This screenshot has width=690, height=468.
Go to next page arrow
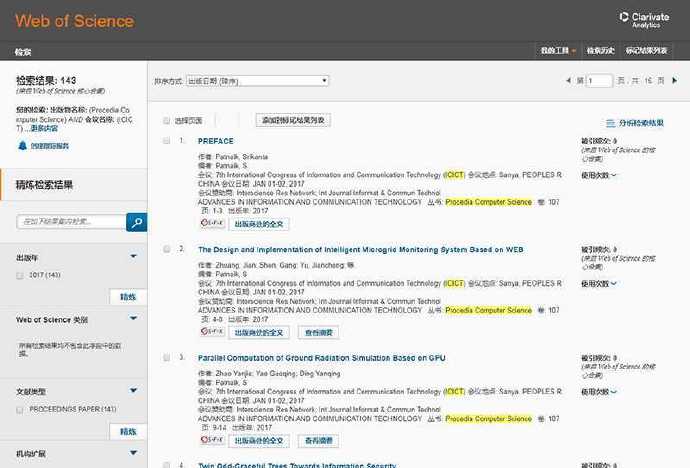(x=674, y=80)
